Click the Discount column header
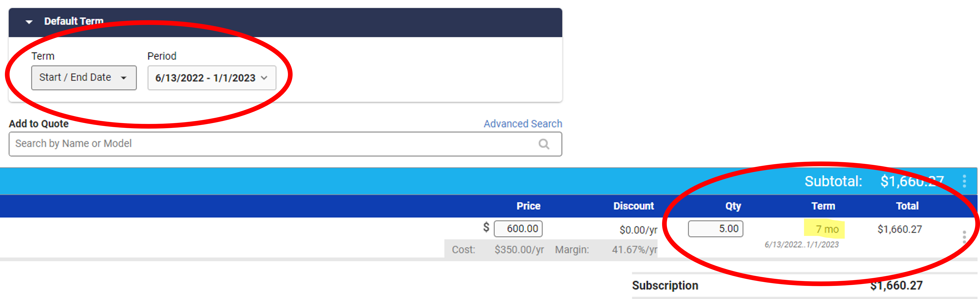This screenshot has width=980, height=299. (x=633, y=206)
